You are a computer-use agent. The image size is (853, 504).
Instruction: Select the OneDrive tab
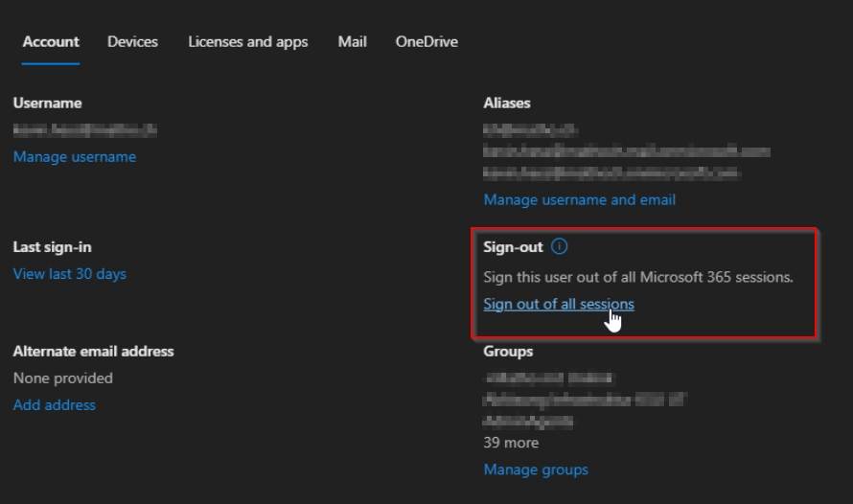426,42
